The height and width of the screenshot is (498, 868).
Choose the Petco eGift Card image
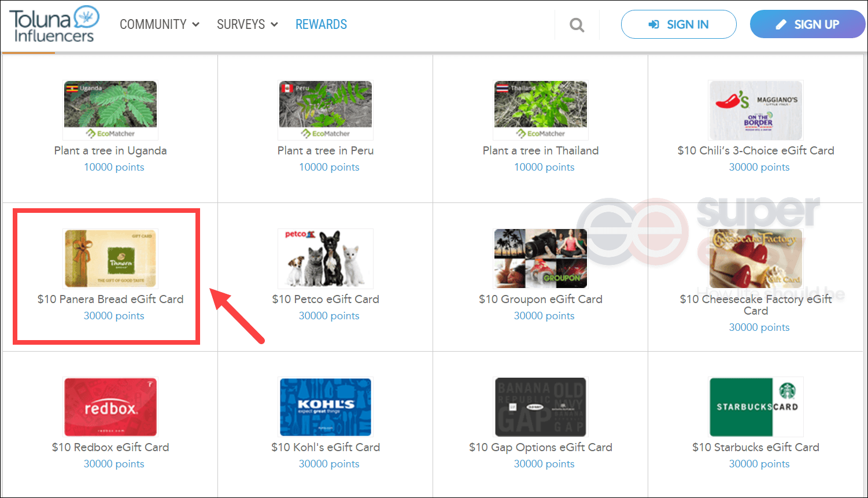(x=326, y=259)
